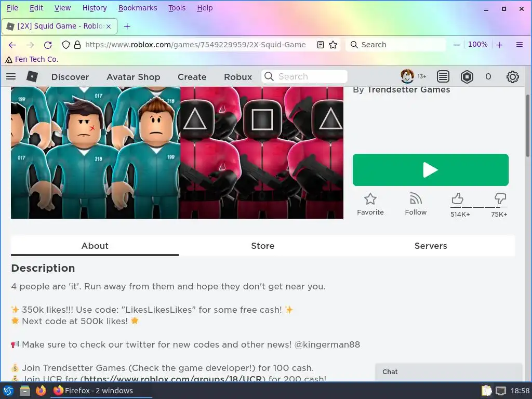Viewport: 532px width, 399px height.
Task: Dislike the game with thumbs down
Action: (500, 198)
